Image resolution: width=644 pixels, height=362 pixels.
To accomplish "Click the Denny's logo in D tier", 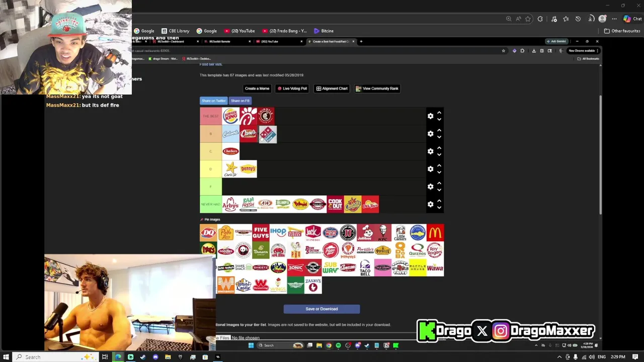I will tap(248, 169).
